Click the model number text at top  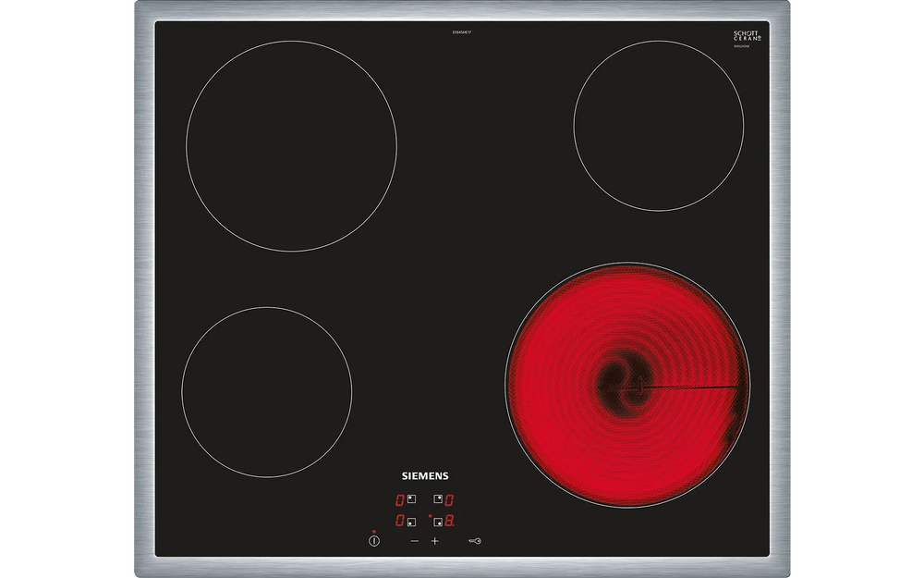tap(462, 32)
